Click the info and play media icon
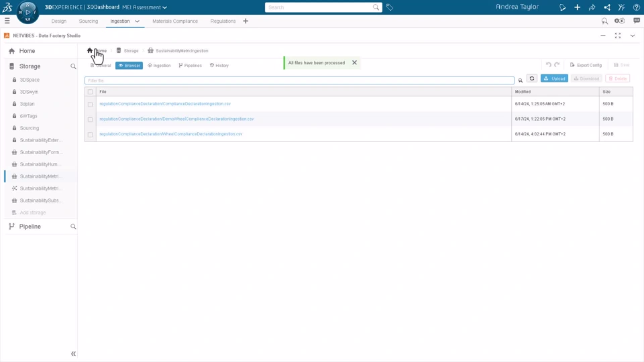The height and width of the screenshot is (362, 644). [x=620, y=21]
